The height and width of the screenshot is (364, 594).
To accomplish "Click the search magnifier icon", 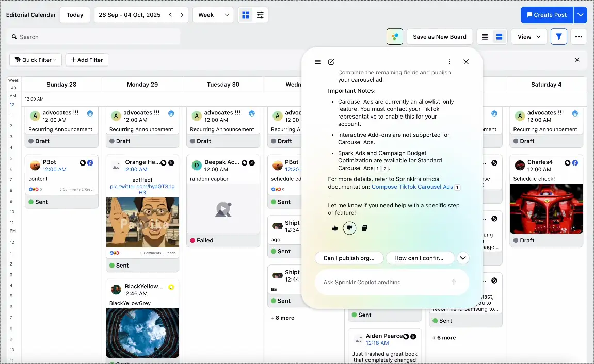I will point(14,37).
